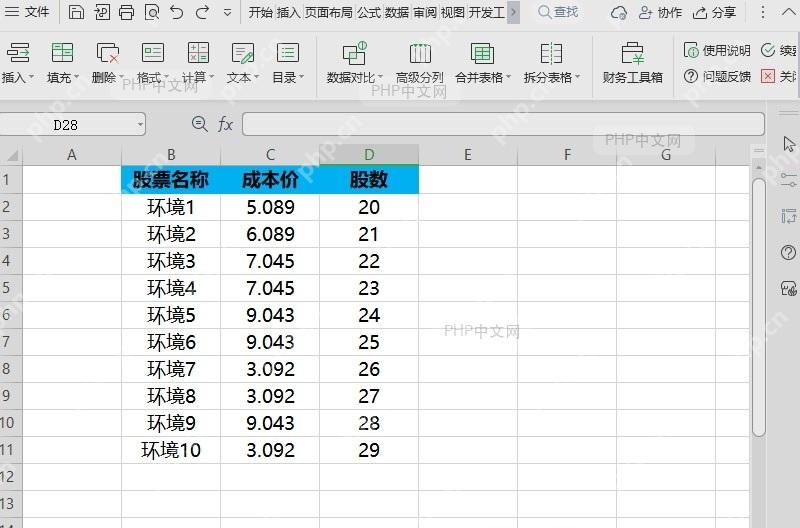Open the 数据对比 tool
Screen dimensions: 800x528
coord(355,63)
